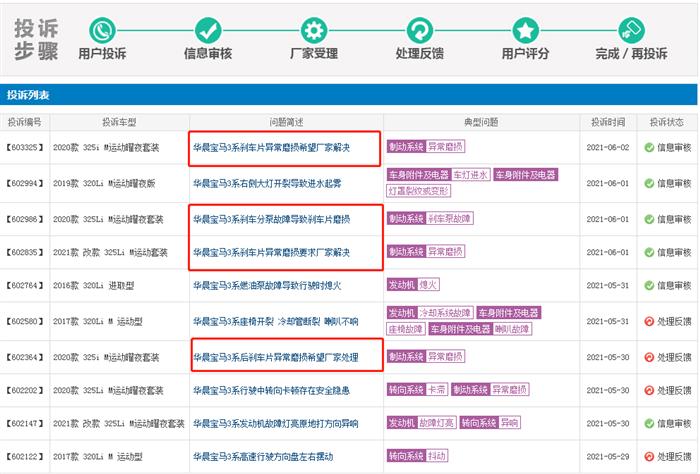Click the 喇叭故障 tag
700x474 pixels.
[512, 329]
